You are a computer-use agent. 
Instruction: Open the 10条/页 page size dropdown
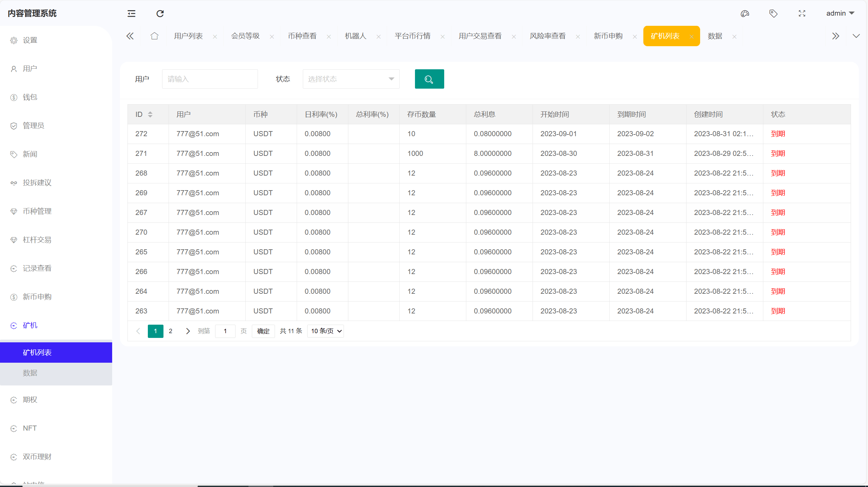pos(325,331)
